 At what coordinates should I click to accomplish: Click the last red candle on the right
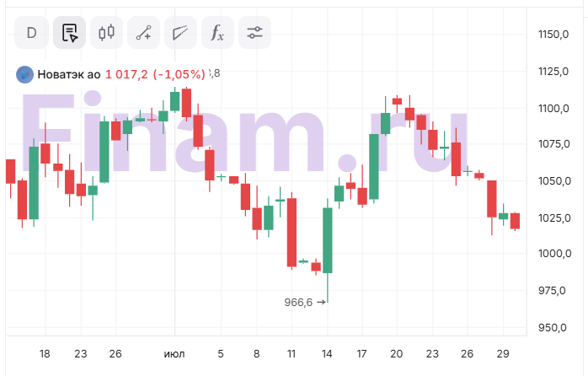(515, 221)
